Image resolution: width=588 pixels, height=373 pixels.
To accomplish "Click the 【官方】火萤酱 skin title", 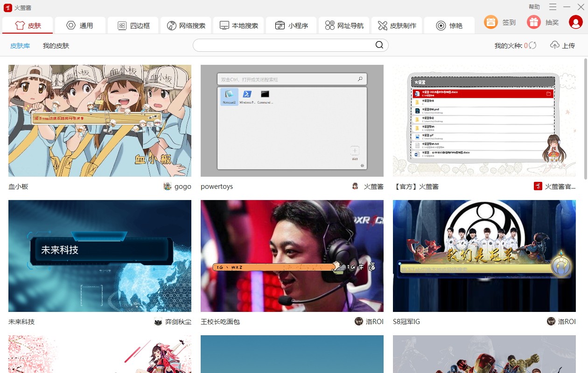I will click(x=416, y=186).
